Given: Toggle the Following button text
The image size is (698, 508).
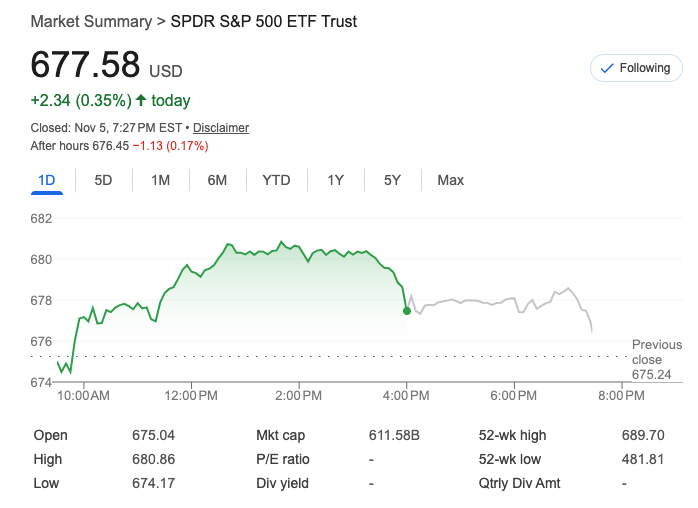Looking at the screenshot, I should [645, 68].
